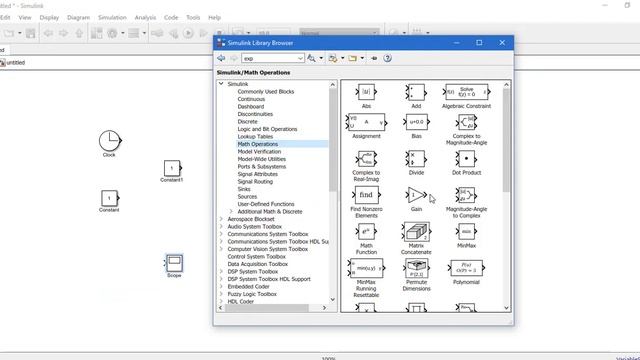This screenshot has width=640, height=360.
Task: Toggle pin Library Browser stay on top
Action: pos(374,58)
